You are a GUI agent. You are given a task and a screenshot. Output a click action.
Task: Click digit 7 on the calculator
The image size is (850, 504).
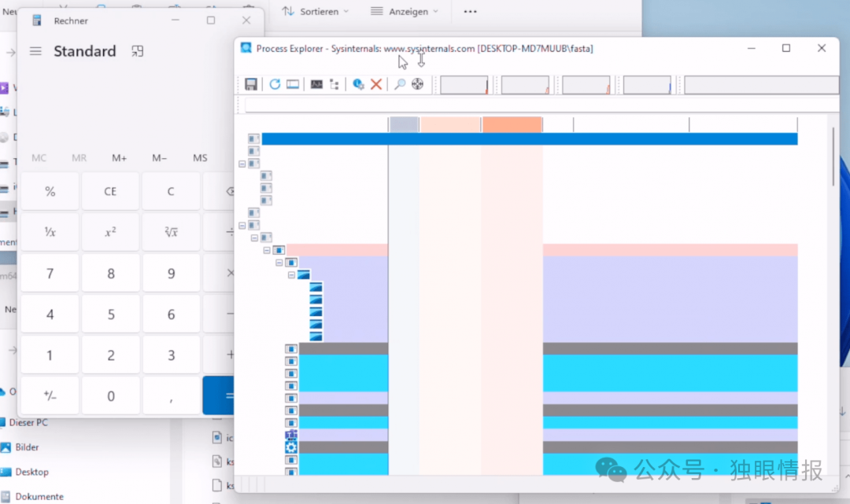coord(50,274)
